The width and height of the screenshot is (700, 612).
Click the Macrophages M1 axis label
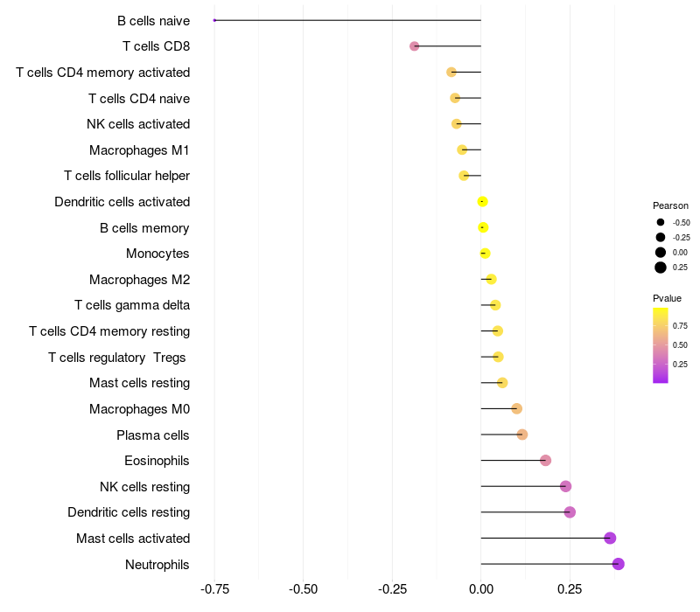139,150
